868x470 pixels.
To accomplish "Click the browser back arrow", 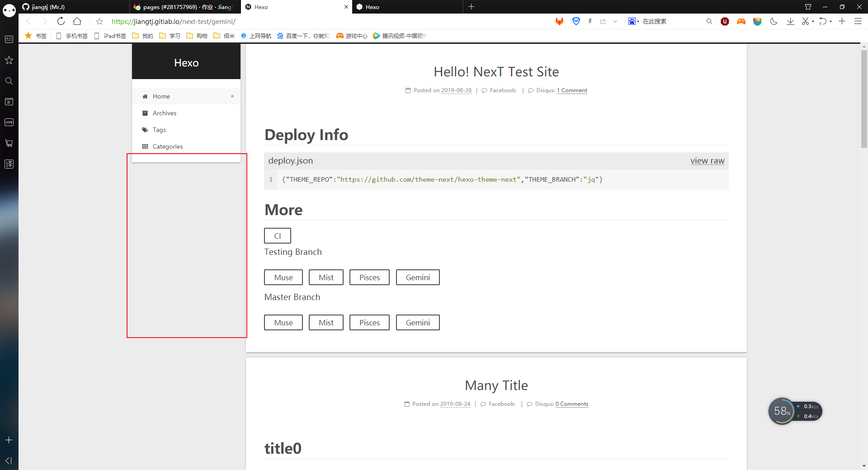I will click(x=28, y=21).
